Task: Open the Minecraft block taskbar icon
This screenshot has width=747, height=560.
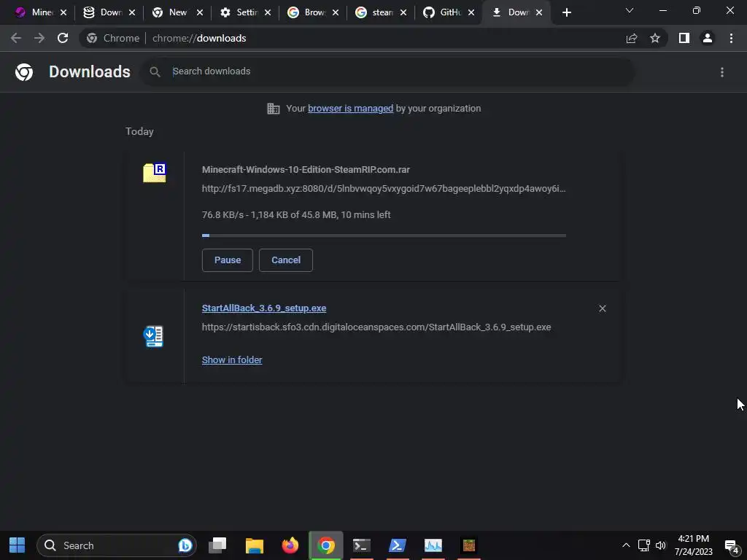Action: coord(469,545)
